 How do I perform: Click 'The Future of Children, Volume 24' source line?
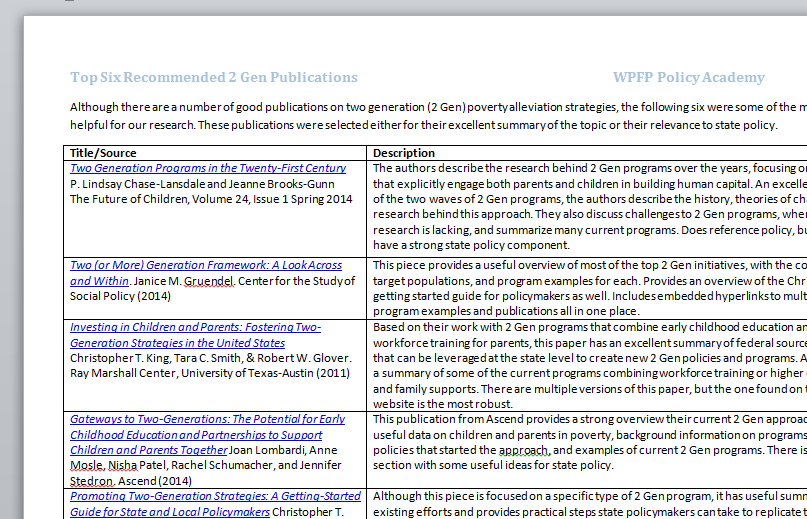point(212,199)
